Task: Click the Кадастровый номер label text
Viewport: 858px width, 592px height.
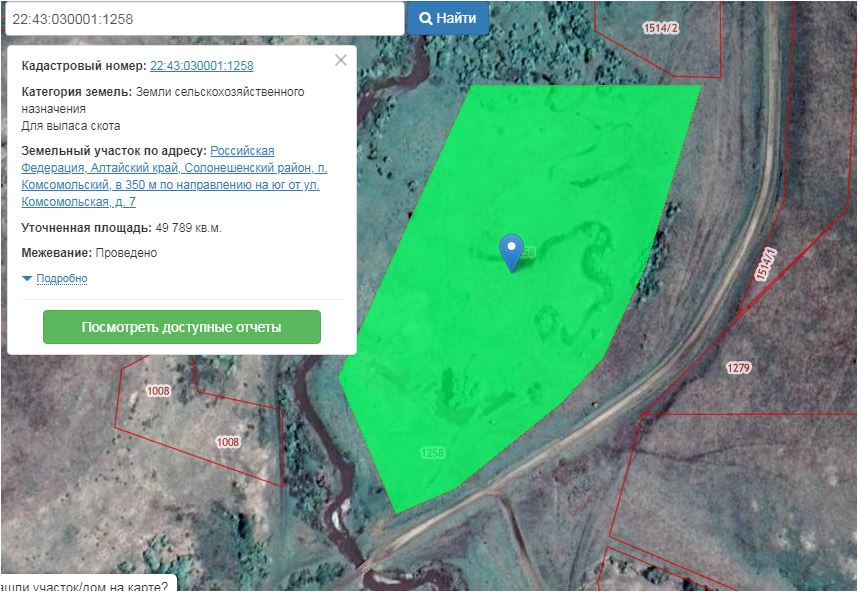Action: pyautogui.click(x=83, y=66)
